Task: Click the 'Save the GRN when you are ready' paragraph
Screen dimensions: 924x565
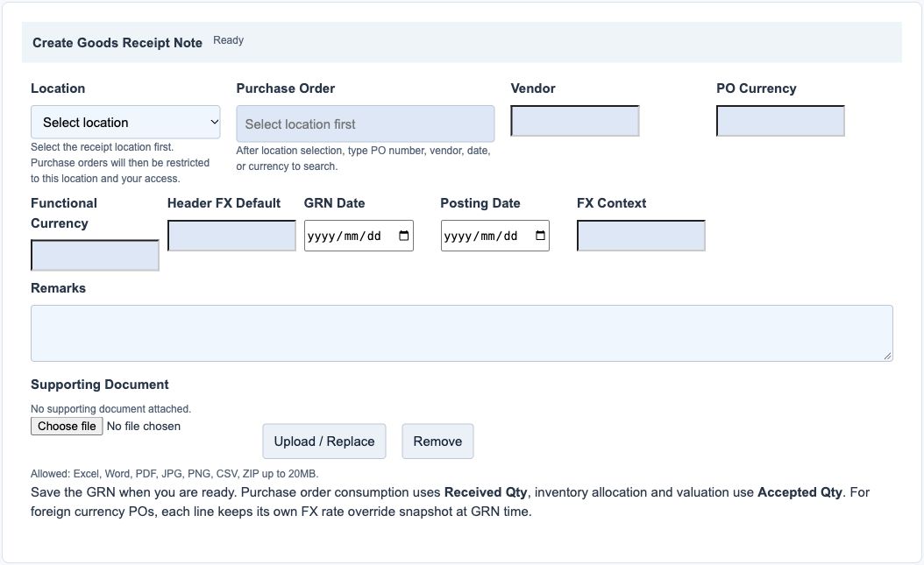Action: tap(451, 501)
